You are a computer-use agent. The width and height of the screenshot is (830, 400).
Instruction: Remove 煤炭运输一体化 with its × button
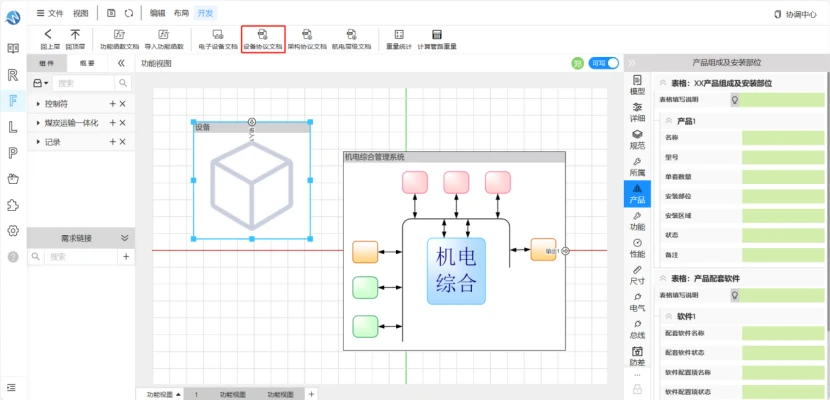(122, 123)
